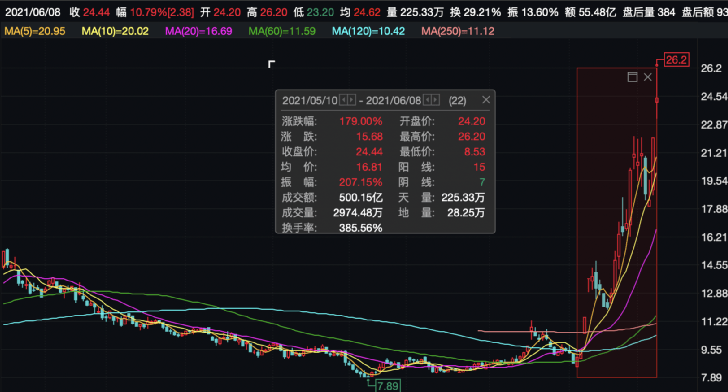Click the MA(250)=11.12 label
The height and width of the screenshot is (392, 728).
pyautogui.click(x=458, y=31)
